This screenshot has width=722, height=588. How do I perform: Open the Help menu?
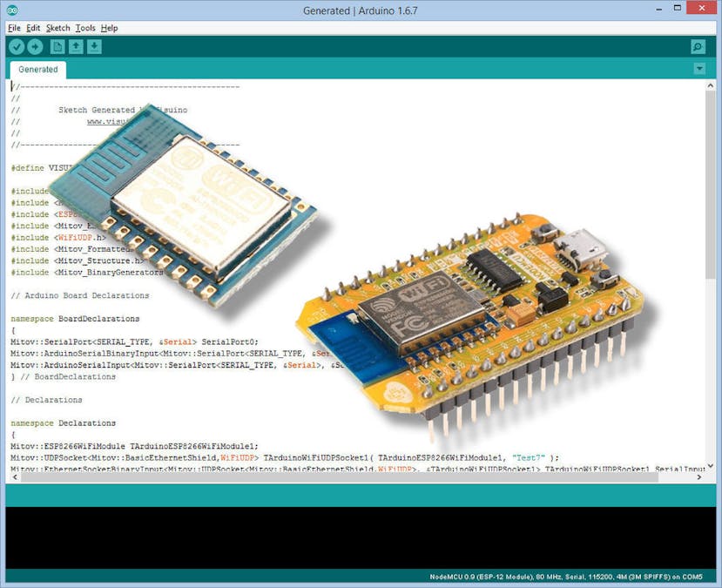coord(108,28)
